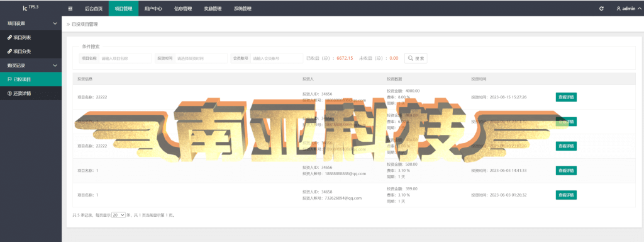Go to 奖励管理 tab
Image resolution: width=644 pixels, height=242 pixels.
tap(213, 9)
